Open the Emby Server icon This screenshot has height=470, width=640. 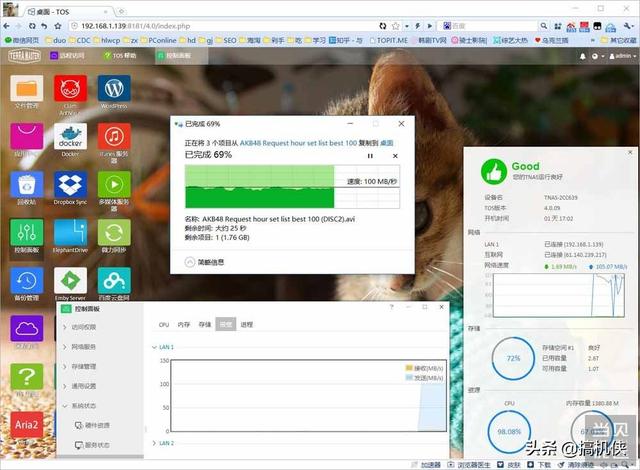click(x=70, y=280)
